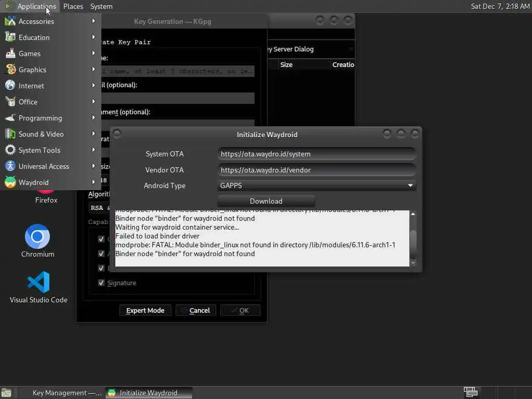Screen dimensions: 532x399
Task: Open the Places menu
Action: point(73,6)
